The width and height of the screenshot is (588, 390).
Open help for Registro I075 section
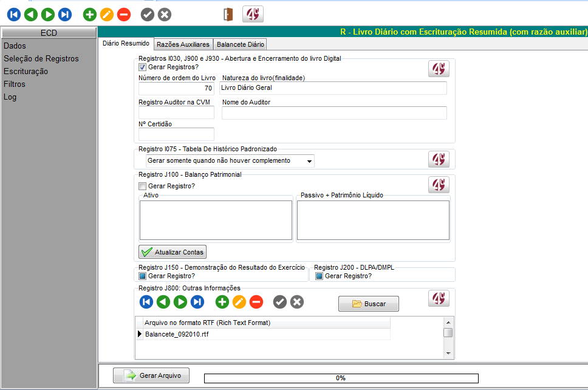[x=439, y=159]
